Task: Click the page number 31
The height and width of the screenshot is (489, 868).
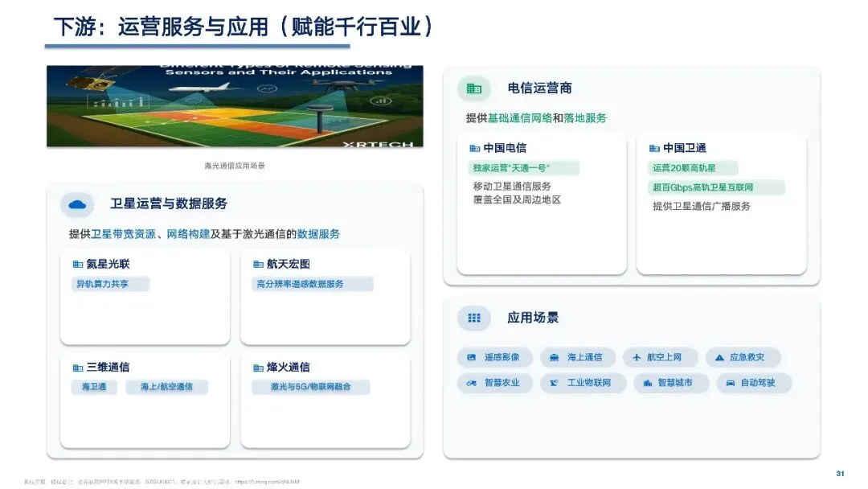Action: click(x=841, y=474)
